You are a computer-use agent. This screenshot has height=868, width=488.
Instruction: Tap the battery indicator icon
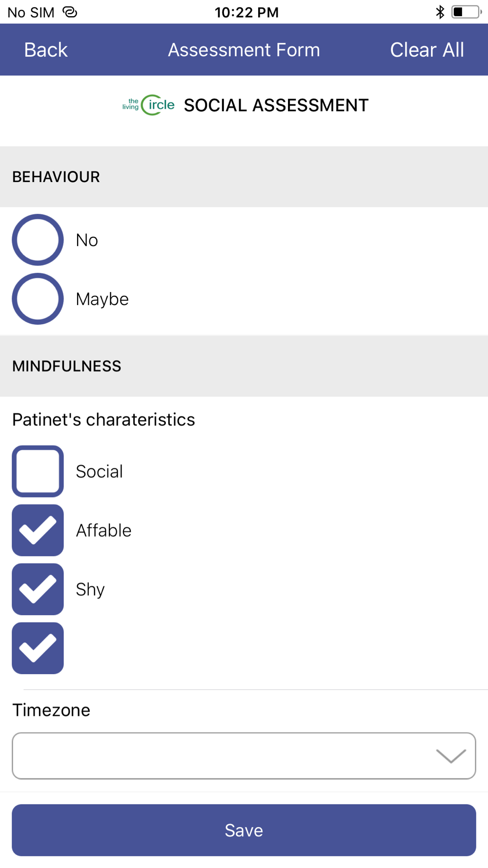pos(467,12)
